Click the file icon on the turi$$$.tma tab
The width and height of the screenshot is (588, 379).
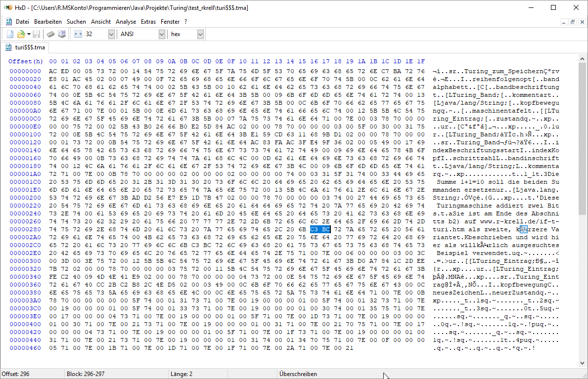pyautogui.click(x=8, y=47)
